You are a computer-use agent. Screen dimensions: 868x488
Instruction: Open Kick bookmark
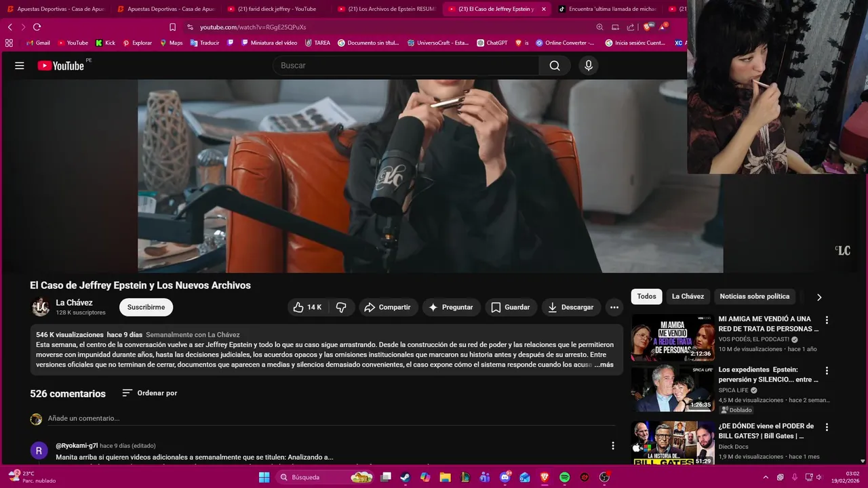105,43
